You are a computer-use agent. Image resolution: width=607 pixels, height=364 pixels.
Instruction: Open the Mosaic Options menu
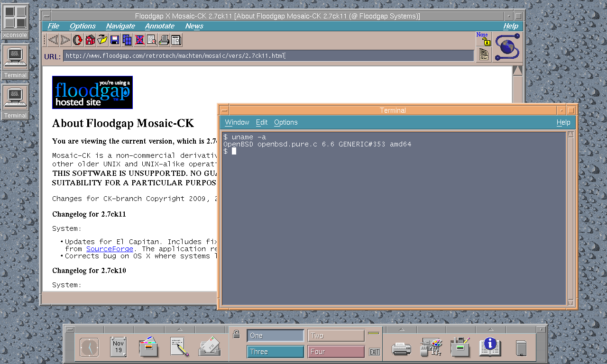pos(83,26)
